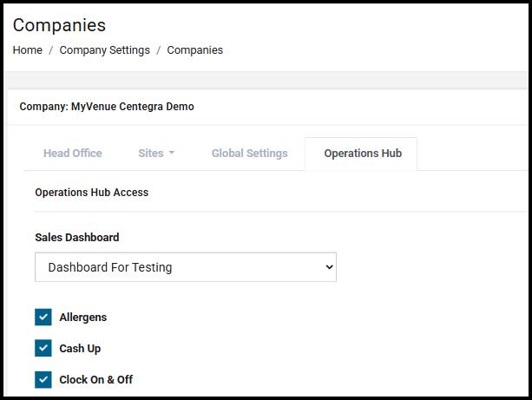Expand the Sites caret arrow
The image size is (532, 400).
pos(172,154)
